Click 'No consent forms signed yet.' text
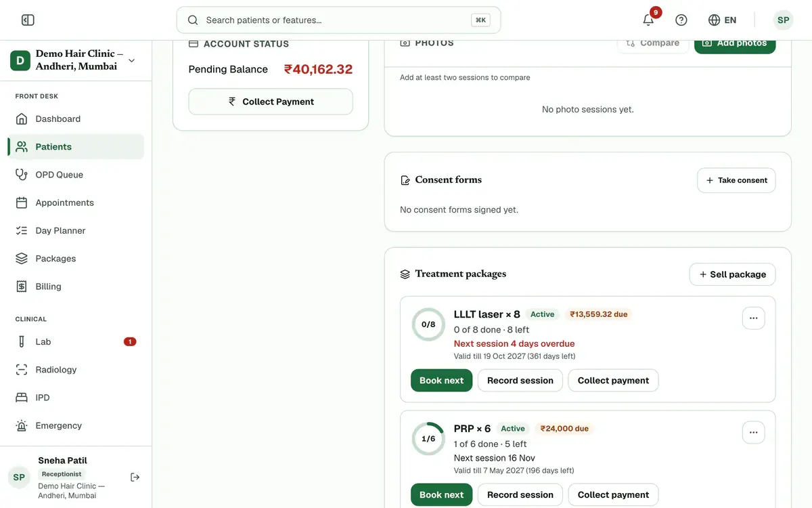 pos(459,210)
